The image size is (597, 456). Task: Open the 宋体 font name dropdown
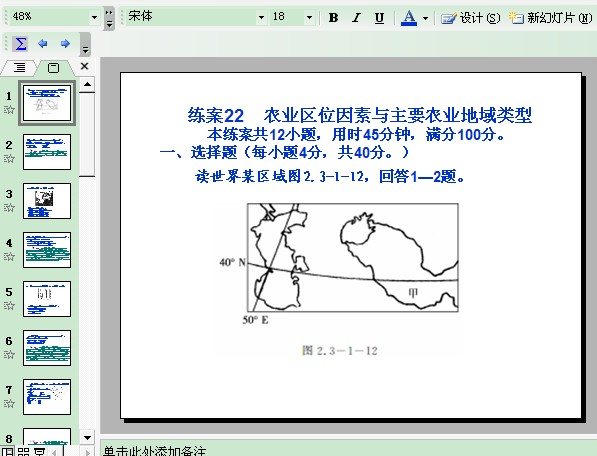[261, 17]
